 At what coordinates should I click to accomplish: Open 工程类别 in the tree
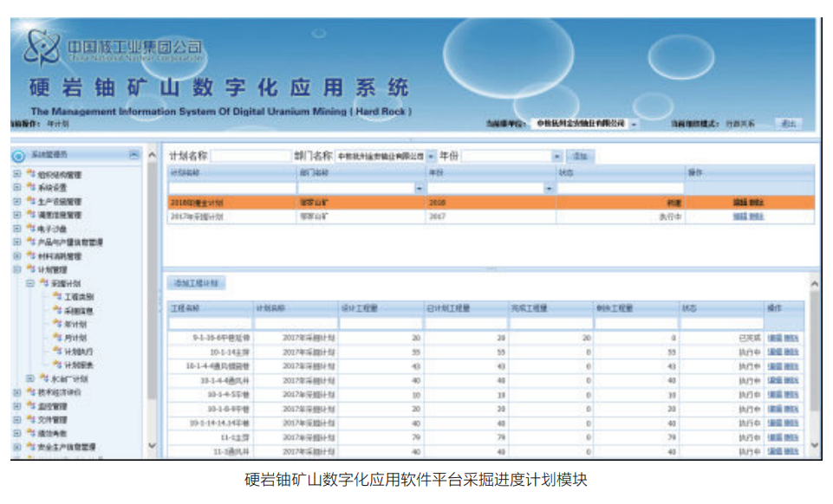click(79, 297)
